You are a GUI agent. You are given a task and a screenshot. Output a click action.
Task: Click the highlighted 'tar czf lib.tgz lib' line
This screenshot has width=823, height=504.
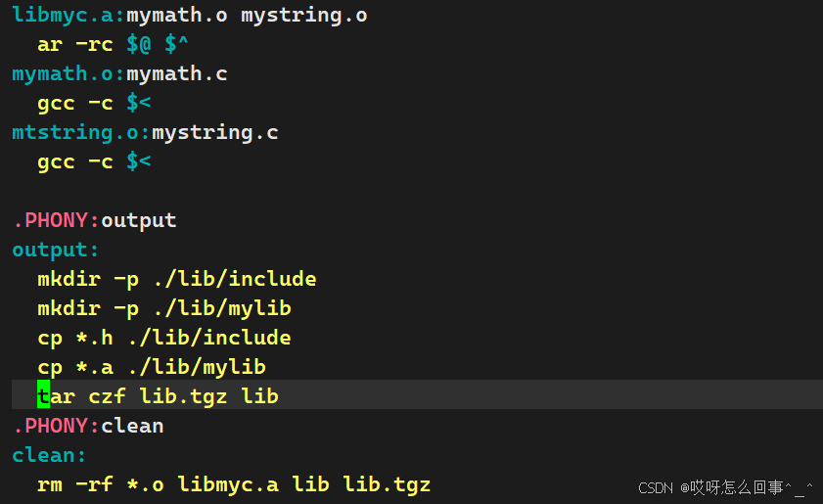tap(417, 394)
